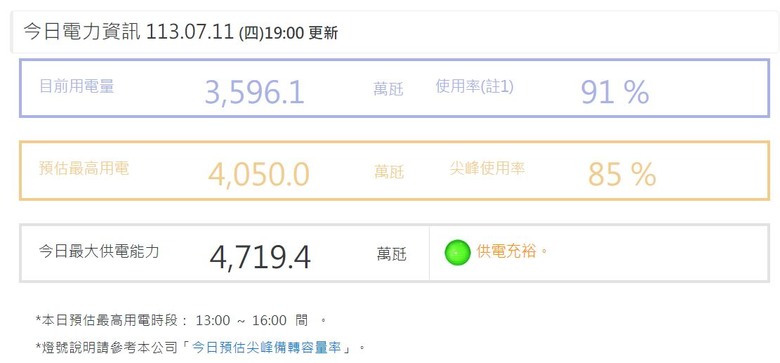Click the 今日電力資訊 header title
Image resolution: width=780 pixels, height=363 pixels.
(x=82, y=32)
